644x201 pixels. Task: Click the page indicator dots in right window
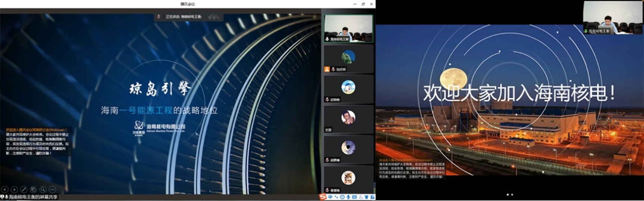[x=510, y=195]
